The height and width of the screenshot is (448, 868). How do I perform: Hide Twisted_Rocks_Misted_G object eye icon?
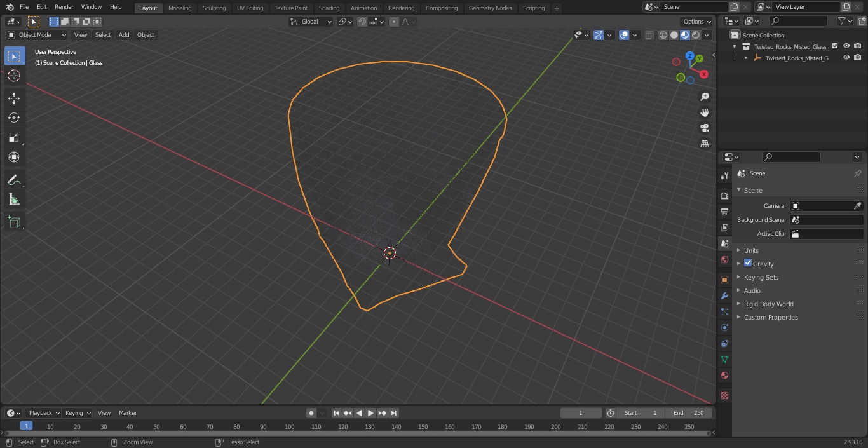pyautogui.click(x=846, y=57)
